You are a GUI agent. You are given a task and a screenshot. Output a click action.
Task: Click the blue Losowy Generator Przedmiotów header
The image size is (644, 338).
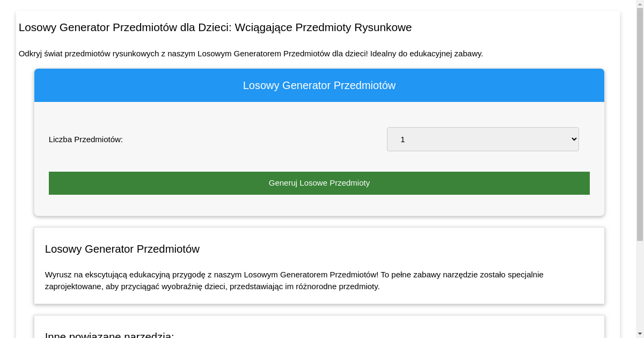coord(319,85)
